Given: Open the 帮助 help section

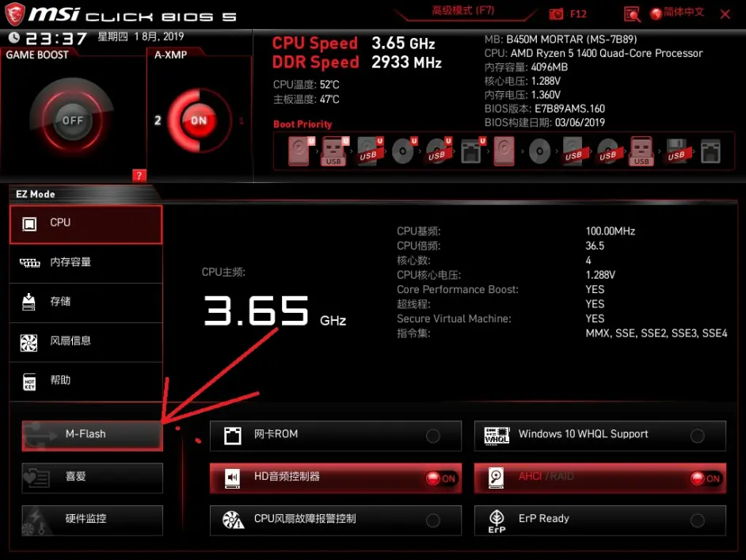Looking at the screenshot, I should pyautogui.click(x=86, y=381).
